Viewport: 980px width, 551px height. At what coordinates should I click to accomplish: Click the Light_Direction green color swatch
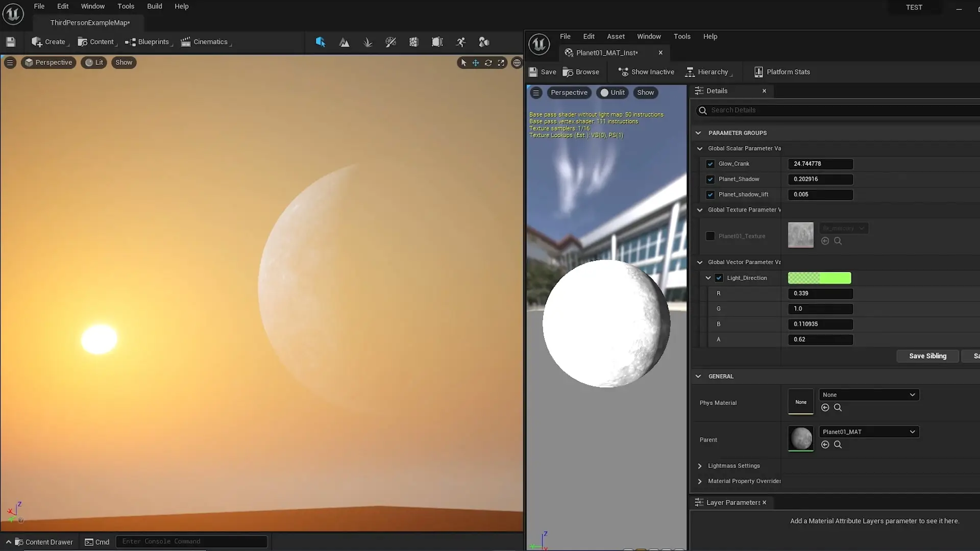tap(819, 278)
